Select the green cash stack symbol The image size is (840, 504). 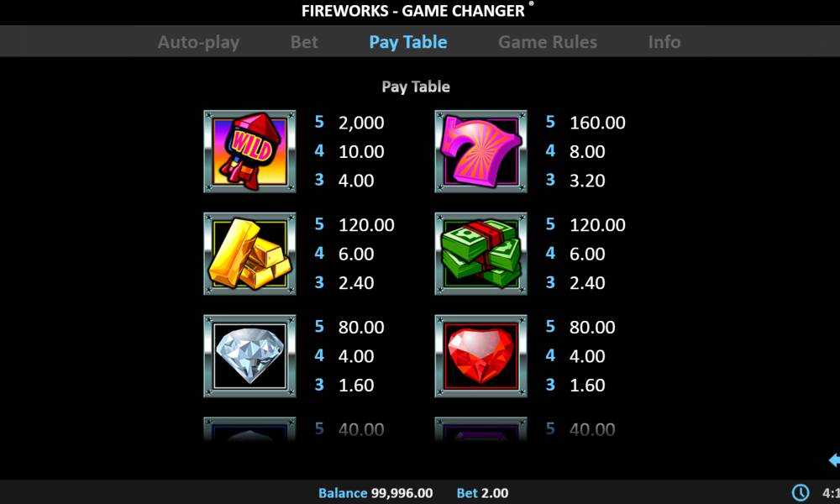click(x=481, y=254)
